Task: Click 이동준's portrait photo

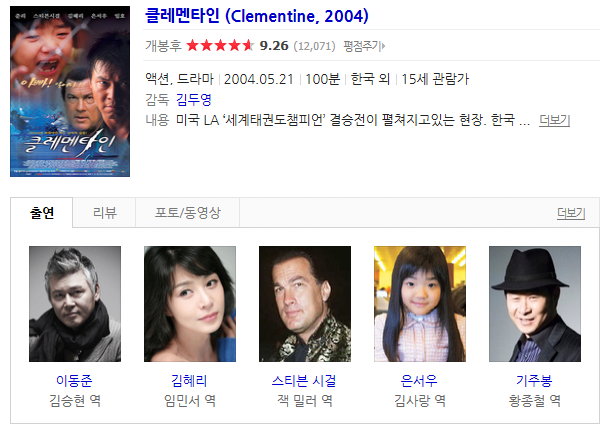Action: 75,304
